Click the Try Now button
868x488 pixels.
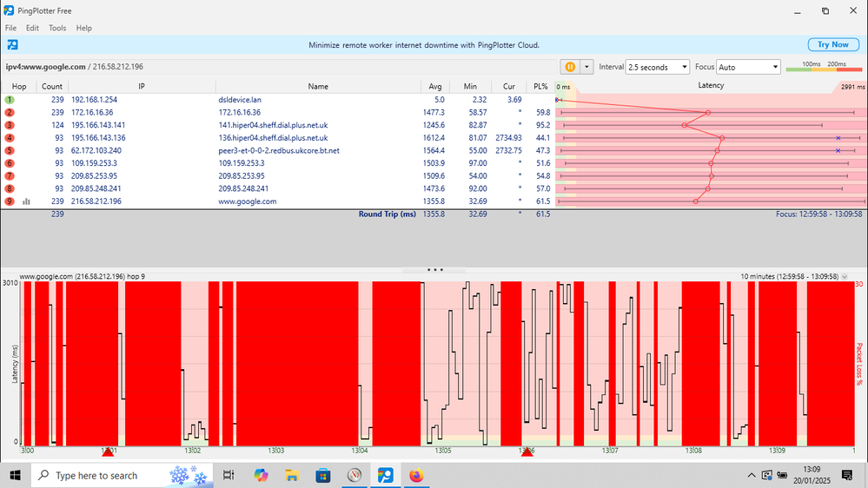(832, 44)
